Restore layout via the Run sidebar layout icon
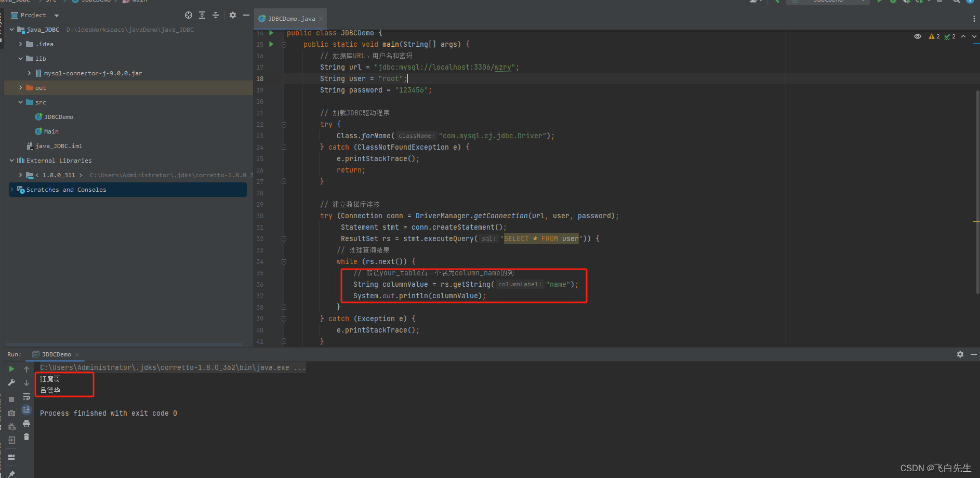The width and height of the screenshot is (980, 478). click(x=11, y=457)
